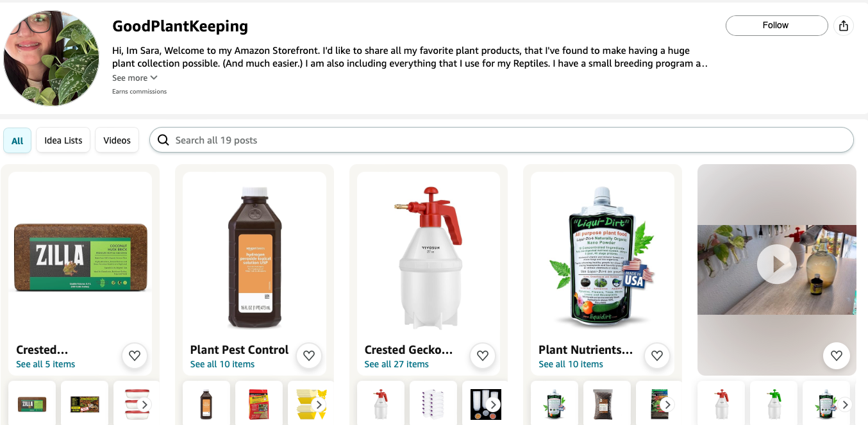Favorite the video post with heart
The image size is (868, 425).
836,356
